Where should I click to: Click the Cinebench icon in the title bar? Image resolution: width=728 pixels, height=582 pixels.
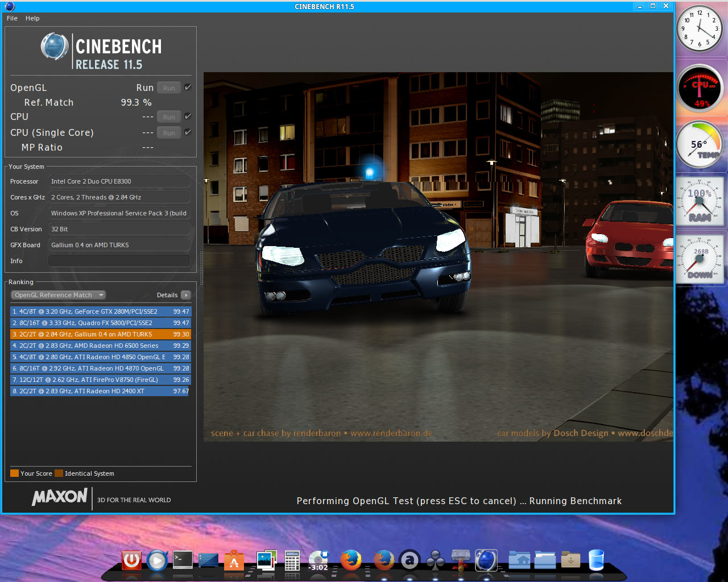(9, 6)
